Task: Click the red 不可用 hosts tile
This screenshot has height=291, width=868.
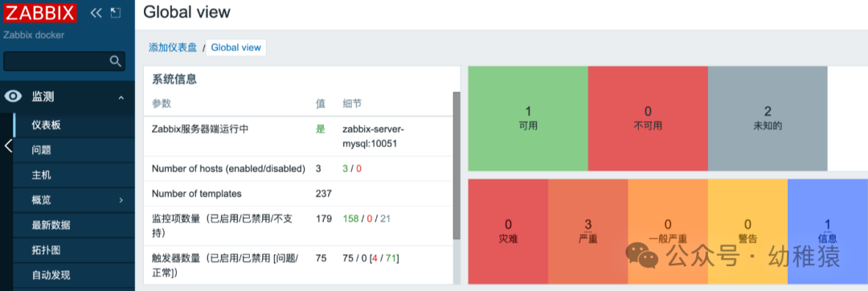Action: (x=648, y=118)
